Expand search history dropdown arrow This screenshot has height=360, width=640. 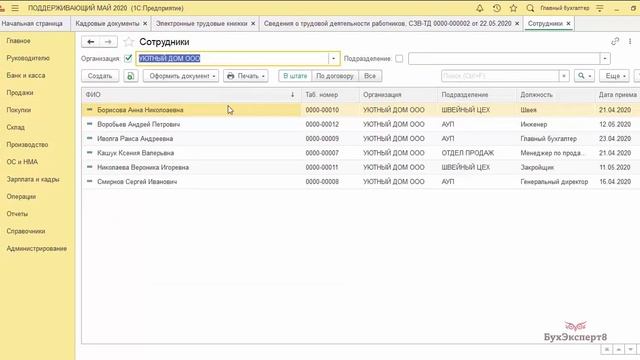point(564,76)
